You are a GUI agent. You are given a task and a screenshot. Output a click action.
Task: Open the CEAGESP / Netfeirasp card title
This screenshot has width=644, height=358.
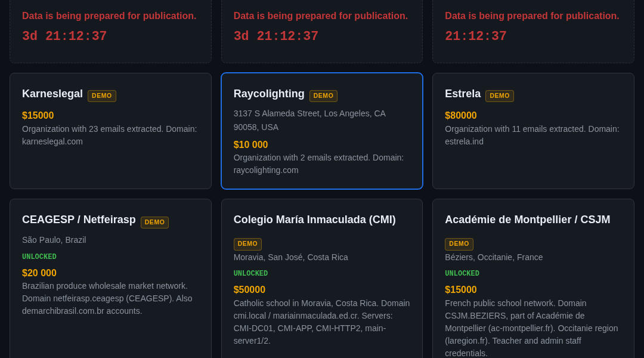pos(79,220)
